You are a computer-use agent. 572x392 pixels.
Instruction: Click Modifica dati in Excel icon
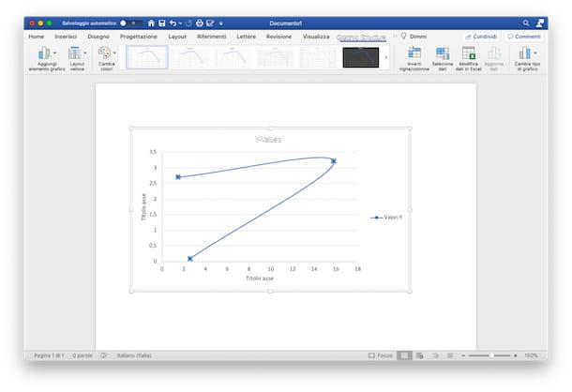pyautogui.click(x=469, y=53)
